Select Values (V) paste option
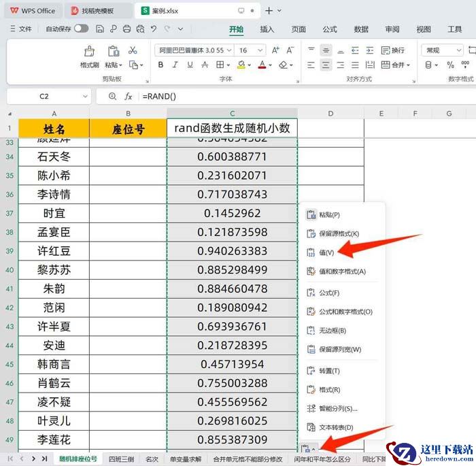The height and width of the screenshot is (466, 476). (326, 252)
